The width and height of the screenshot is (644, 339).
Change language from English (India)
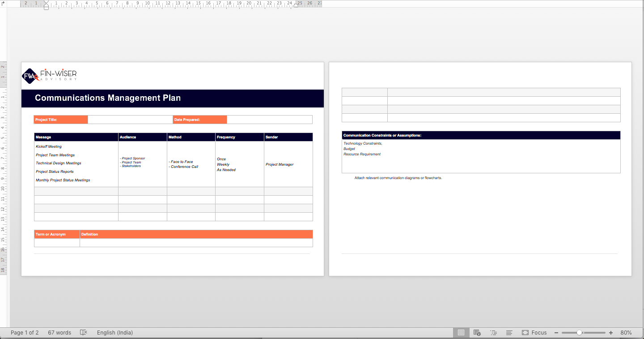pyautogui.click(x=115, y=333)
